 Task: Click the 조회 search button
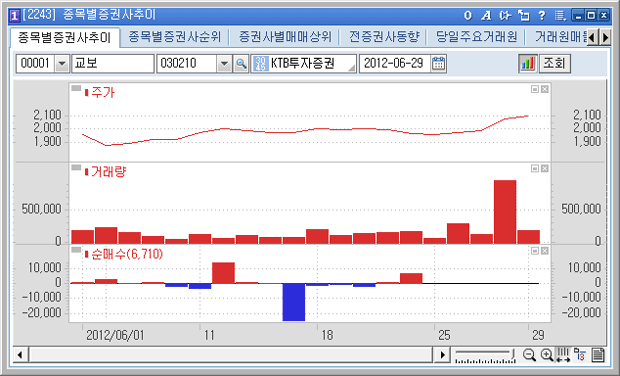[x=554, y=64]
